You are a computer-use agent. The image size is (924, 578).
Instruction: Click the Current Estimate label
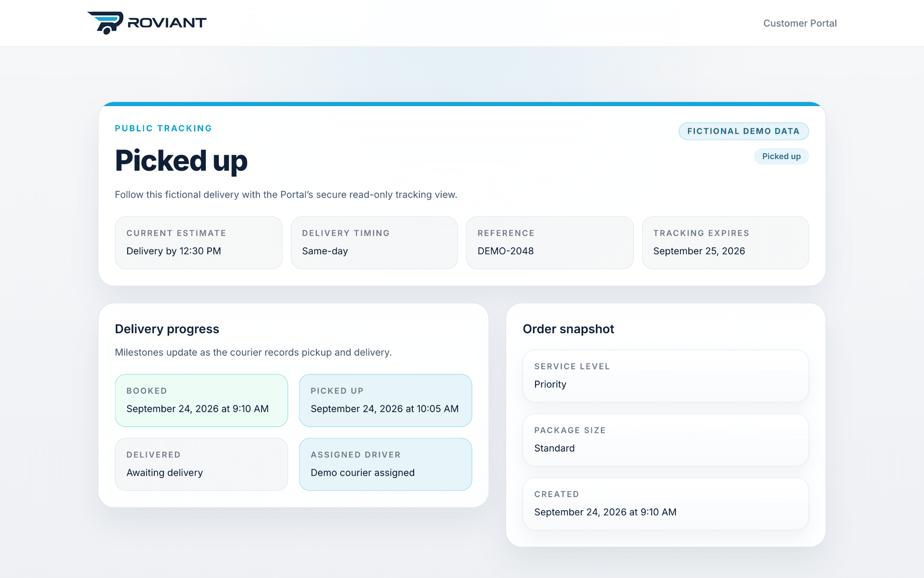176,233
